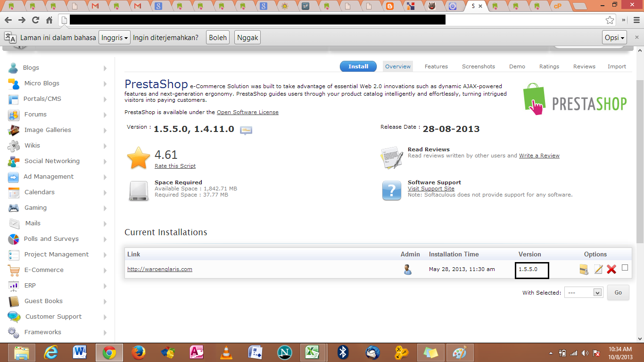This screenshot has width=644, height=362.
Task: Switch to the Features tab
Action: pyautogui.click(x=436, y=66)
